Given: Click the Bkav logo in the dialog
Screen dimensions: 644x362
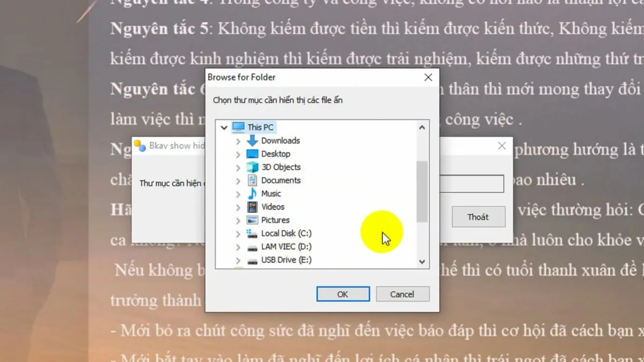Looking at the screenshot, I should pos(141,144).
